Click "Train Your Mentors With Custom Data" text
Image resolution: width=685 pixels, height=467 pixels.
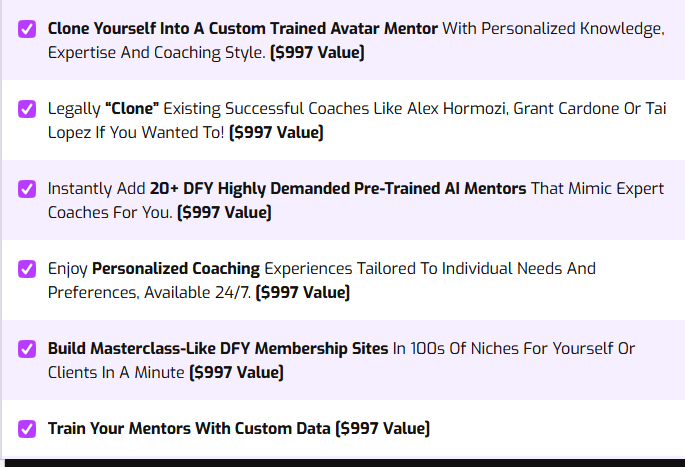point(189,428)
